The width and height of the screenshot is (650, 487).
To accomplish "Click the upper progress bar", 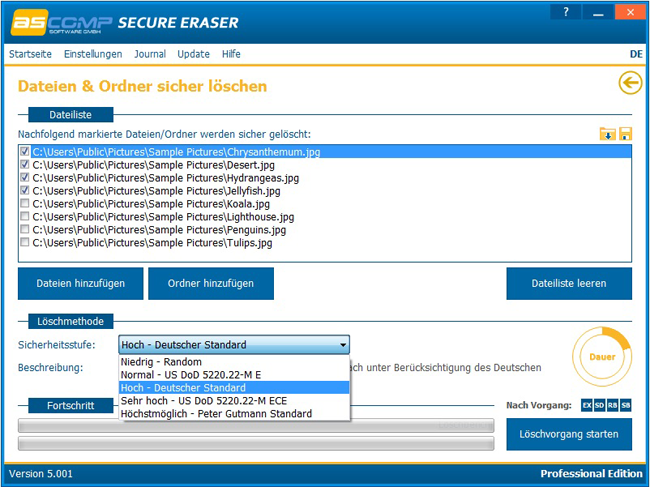I will 256,425.
